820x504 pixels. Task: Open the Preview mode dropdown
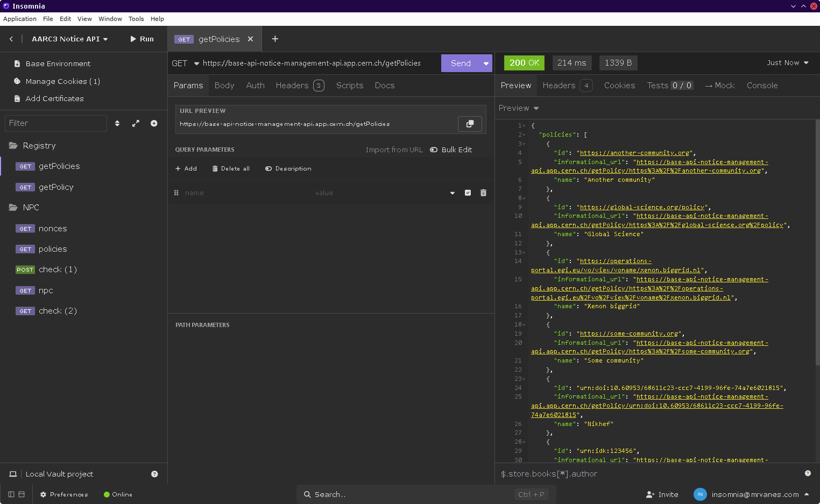(519, 108)
